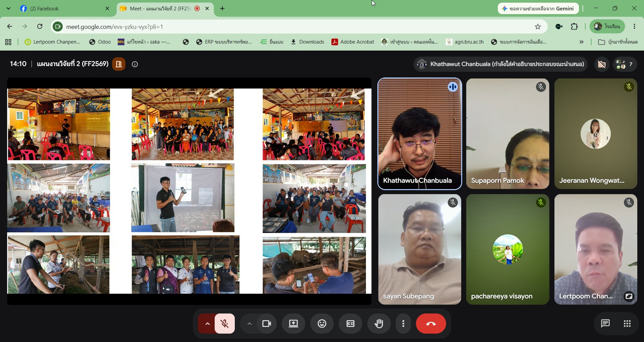Expand audio settings arrow beside microphone
644x342 pixels.
pyautogui.click(x=207, y=324)
